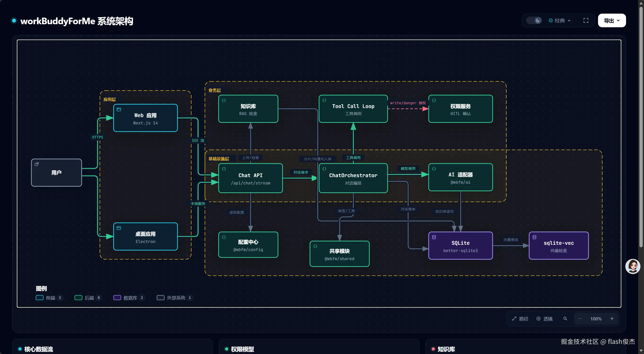
Task: Click the database icon on SQLite node
Action: [434, 237]
